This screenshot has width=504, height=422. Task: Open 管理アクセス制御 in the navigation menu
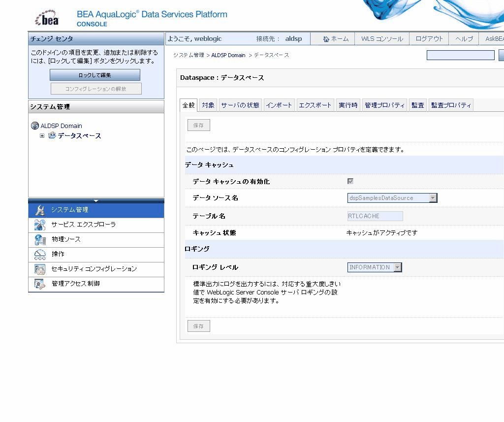[x=96, y=284]
